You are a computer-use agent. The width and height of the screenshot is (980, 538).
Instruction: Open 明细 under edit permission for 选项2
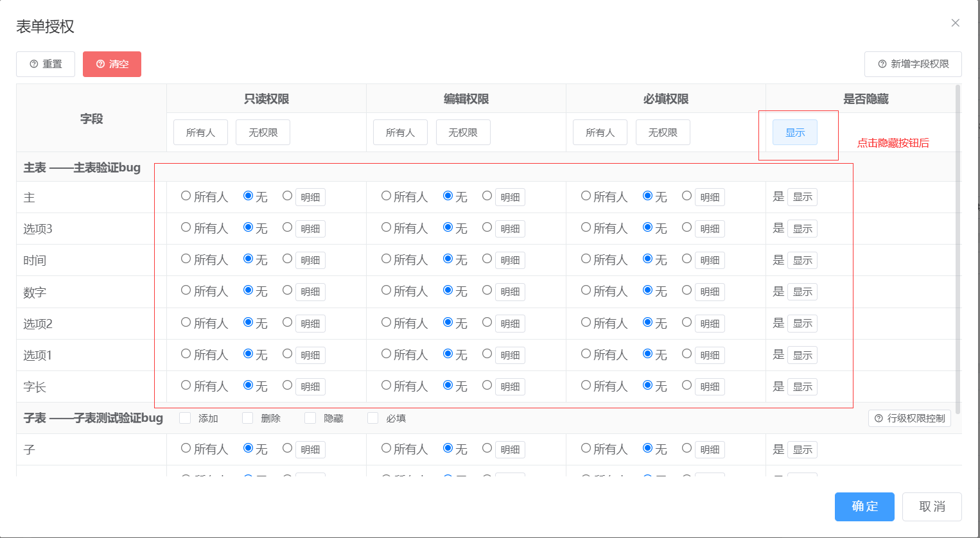coord(510,324)
